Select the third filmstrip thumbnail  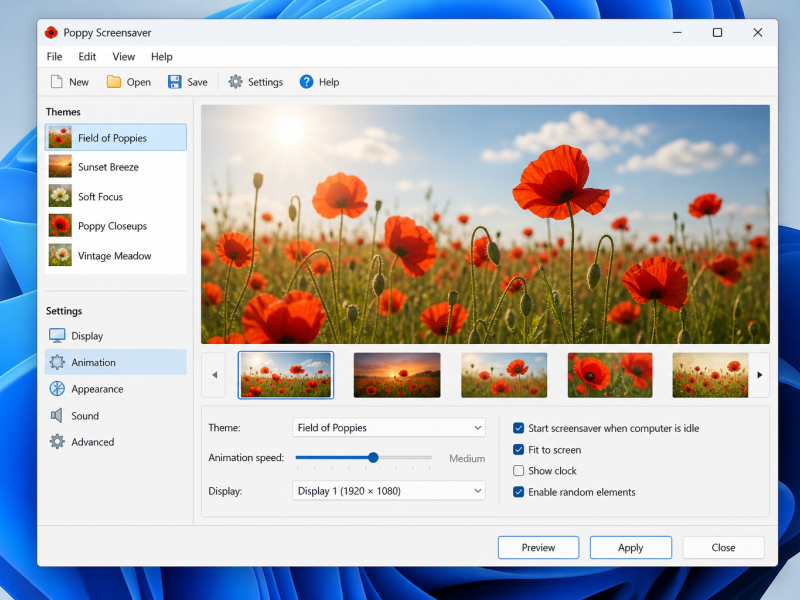(x=504, y=375)
